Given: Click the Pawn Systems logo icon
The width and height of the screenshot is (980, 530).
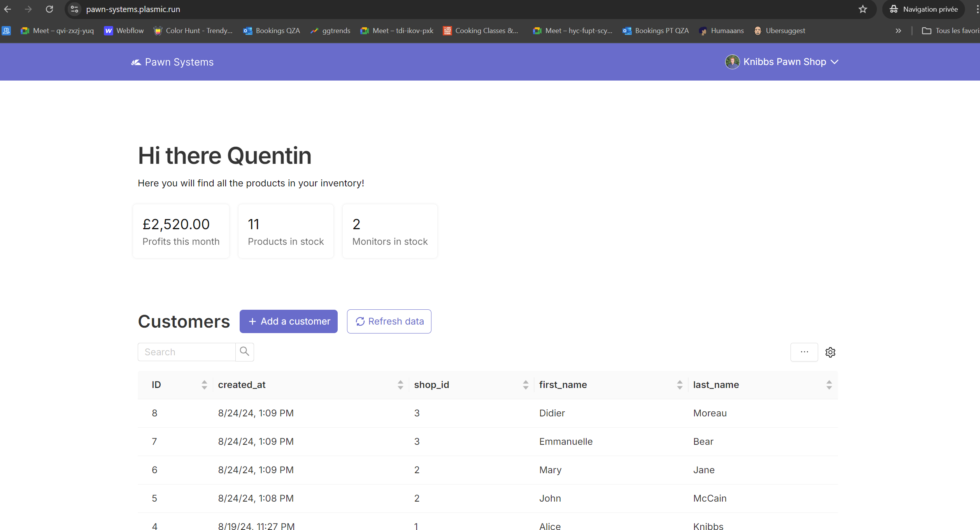Looking at the screenshot, I should point(136,62).
